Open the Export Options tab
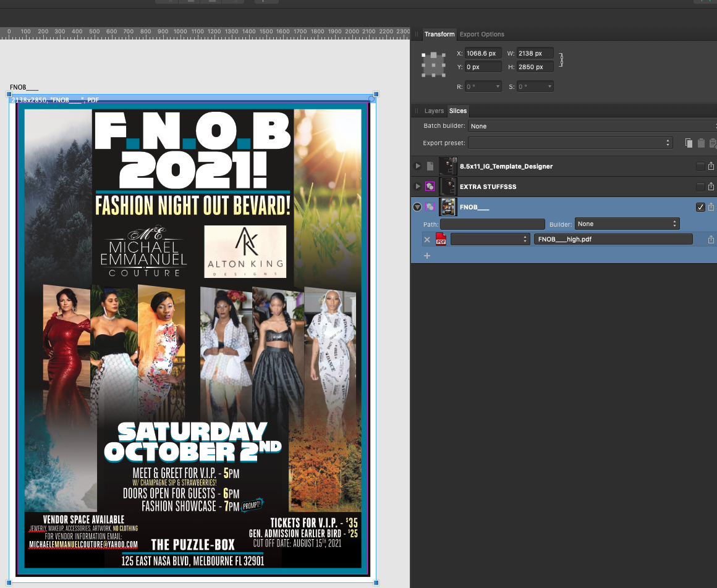This screenshot has height=588, width=717. click(482, 34)
